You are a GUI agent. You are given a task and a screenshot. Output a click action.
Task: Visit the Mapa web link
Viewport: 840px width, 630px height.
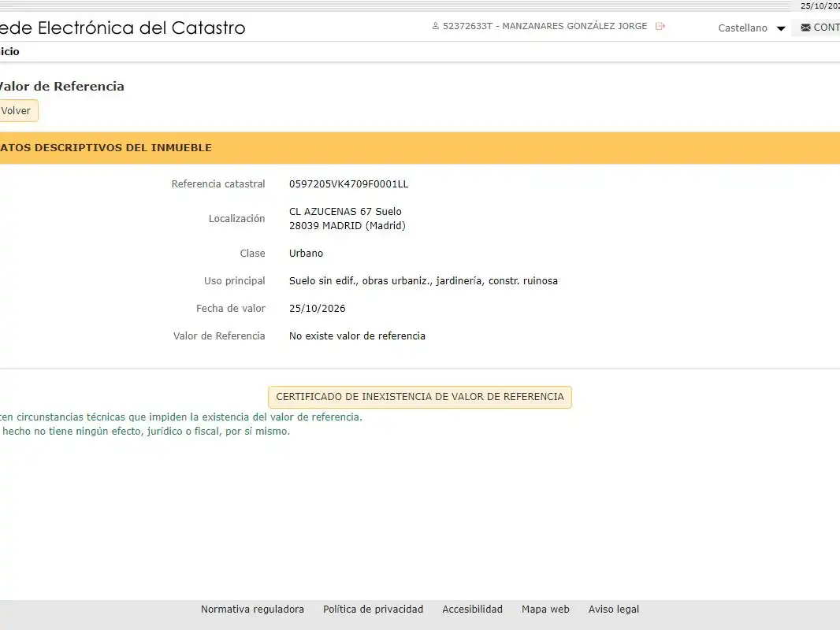tap(545, 609)
